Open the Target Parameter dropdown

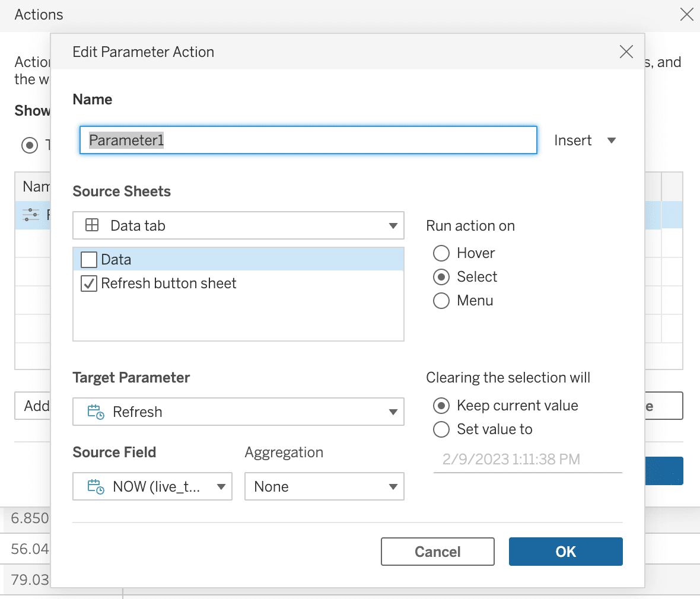tap(393, 412)
